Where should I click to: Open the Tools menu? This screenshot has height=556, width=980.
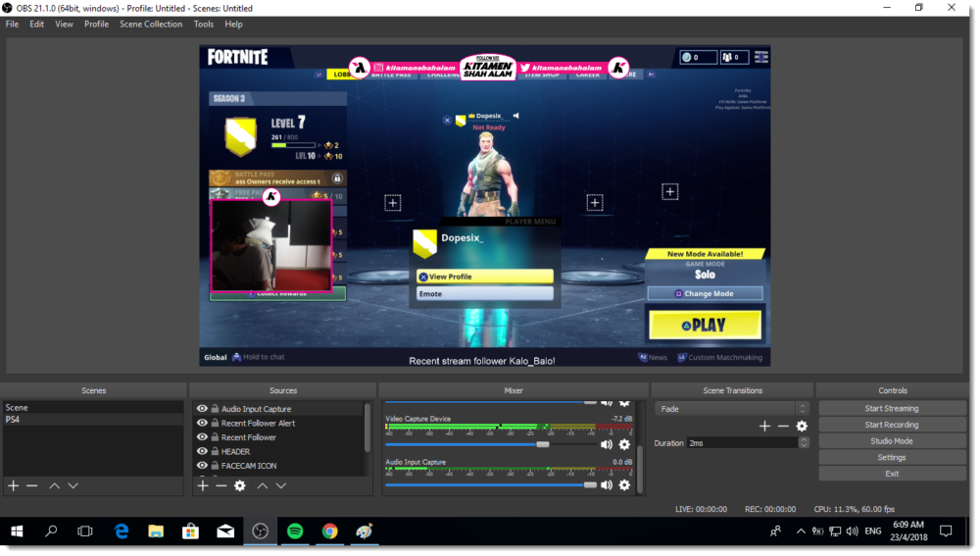pos(203,25)
